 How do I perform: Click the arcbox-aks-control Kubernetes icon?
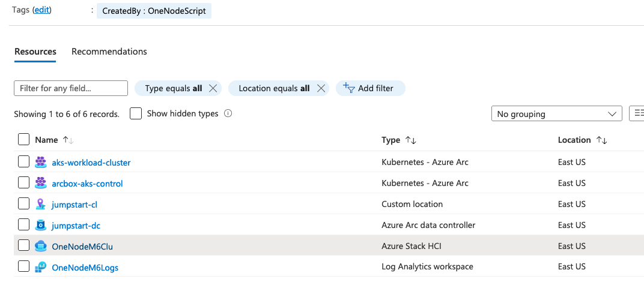click(x=41, y=183)
